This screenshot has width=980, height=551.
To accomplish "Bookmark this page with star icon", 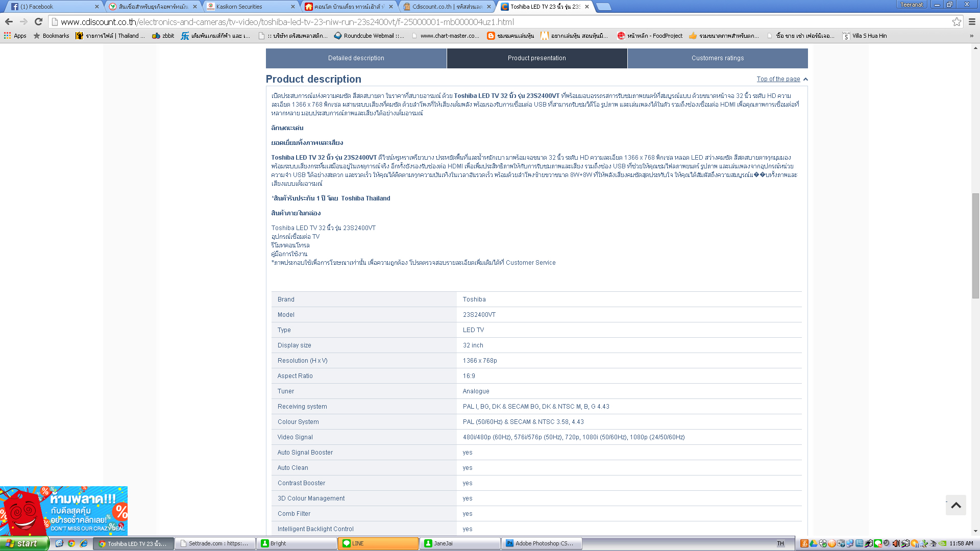I will (x=957, y=21).
